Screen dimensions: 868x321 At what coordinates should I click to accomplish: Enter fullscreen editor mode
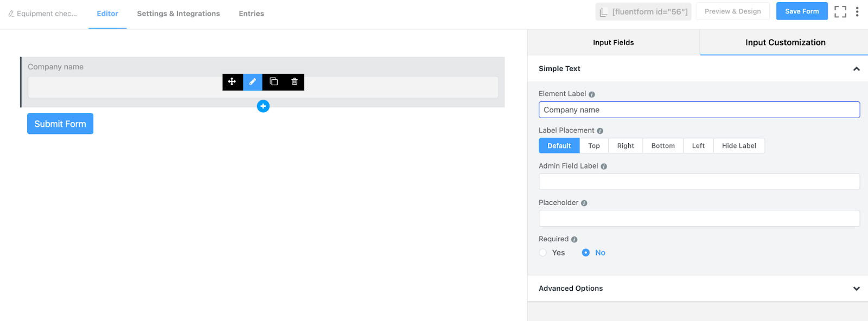click(x=840, y=11)
